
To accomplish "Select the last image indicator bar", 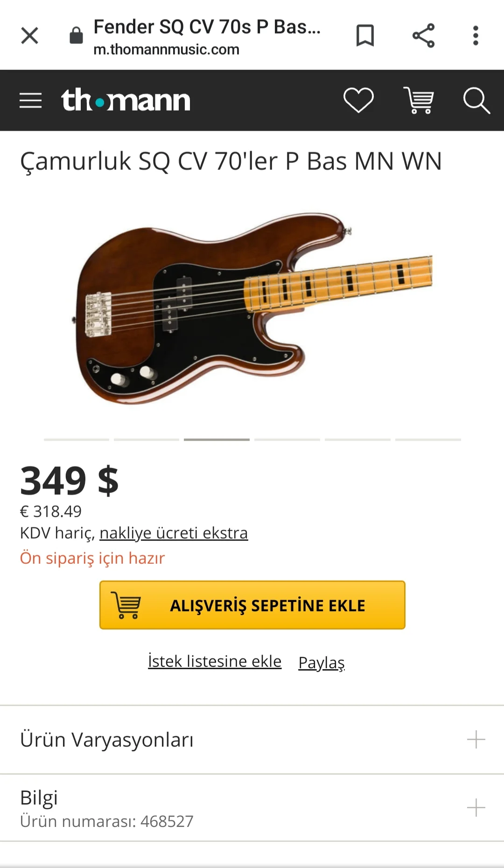I will pyautogui.click(x=428, y=440).
